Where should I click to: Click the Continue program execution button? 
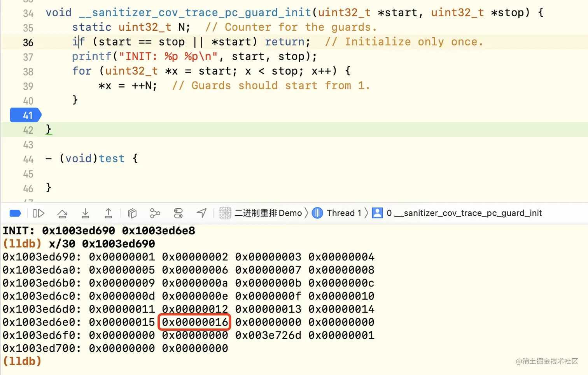(38, 213)
